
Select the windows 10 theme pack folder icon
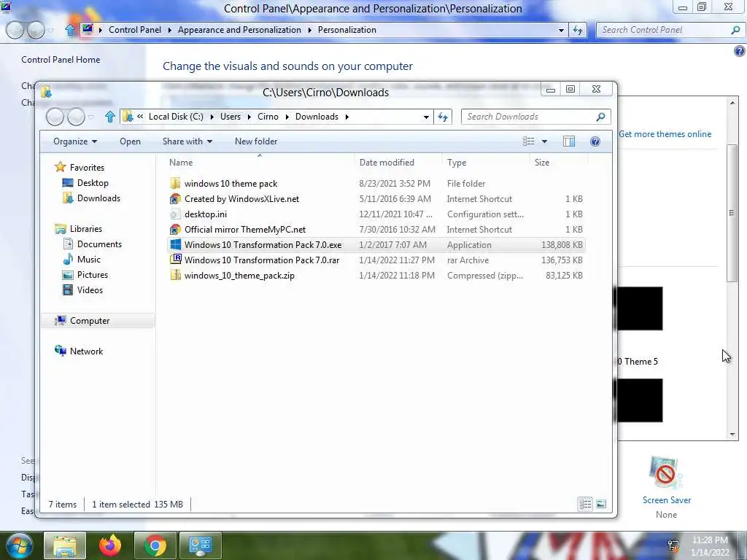tap(175, 183)
